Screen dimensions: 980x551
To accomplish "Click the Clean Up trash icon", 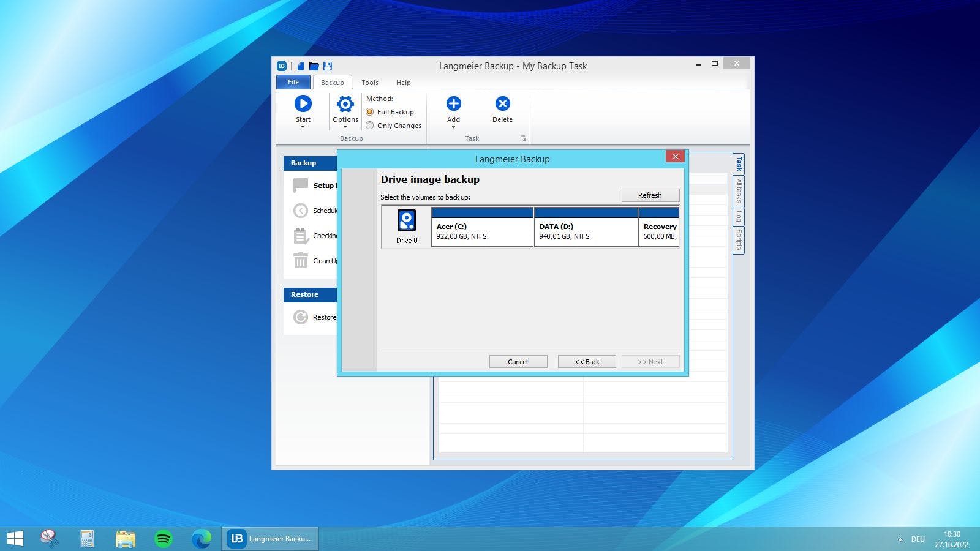I will (x=301, y=261).
